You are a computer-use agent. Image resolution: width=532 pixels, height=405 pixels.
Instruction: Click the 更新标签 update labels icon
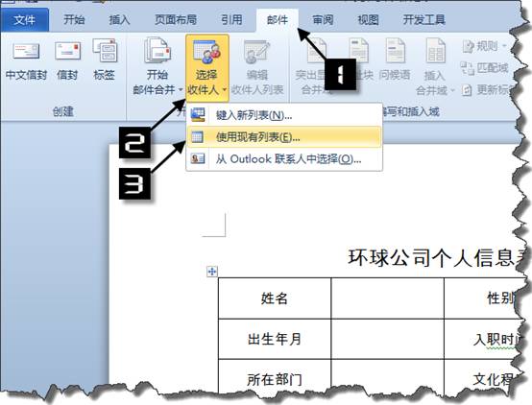[467, 90]
